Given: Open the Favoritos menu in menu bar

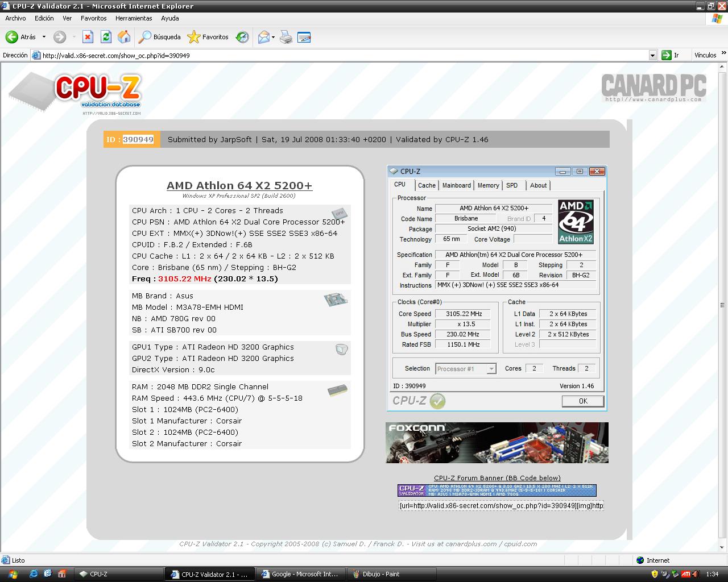Looking at the screenshot, I should point(94,18).
